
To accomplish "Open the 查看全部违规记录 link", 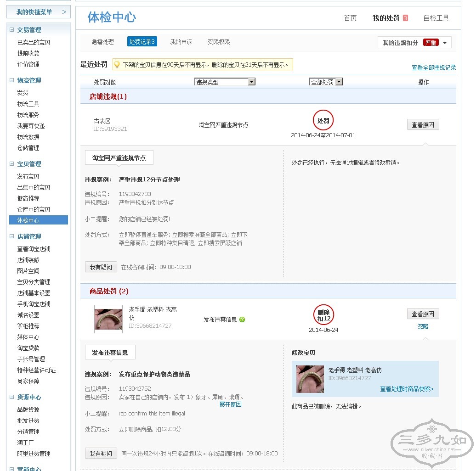I will [x=433, y=67].
